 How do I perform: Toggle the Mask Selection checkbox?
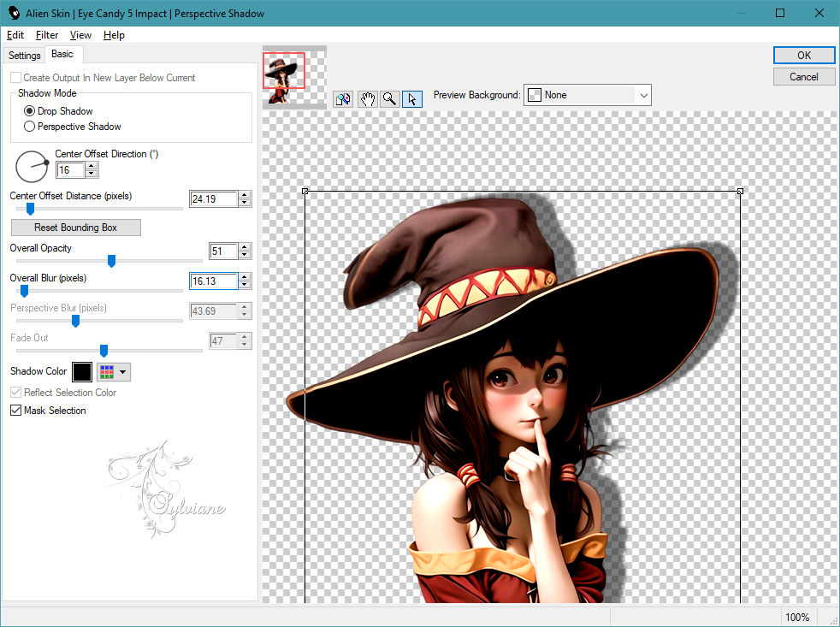(16, 411)
